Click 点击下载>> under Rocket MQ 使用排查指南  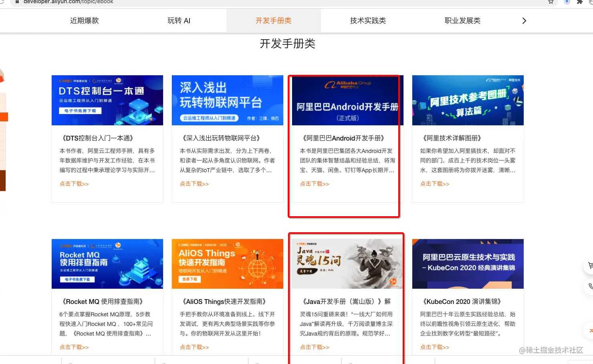[x=74, y=347]
